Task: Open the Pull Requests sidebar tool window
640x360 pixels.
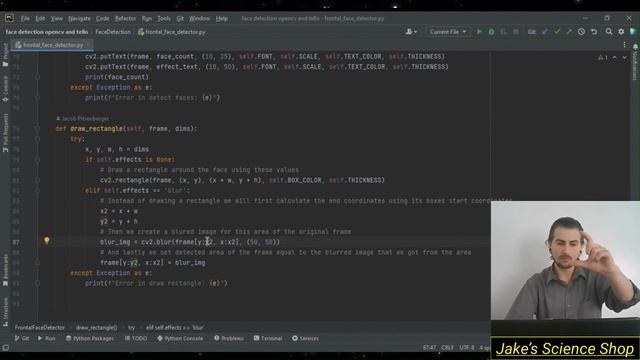Action: coord(5,133)
